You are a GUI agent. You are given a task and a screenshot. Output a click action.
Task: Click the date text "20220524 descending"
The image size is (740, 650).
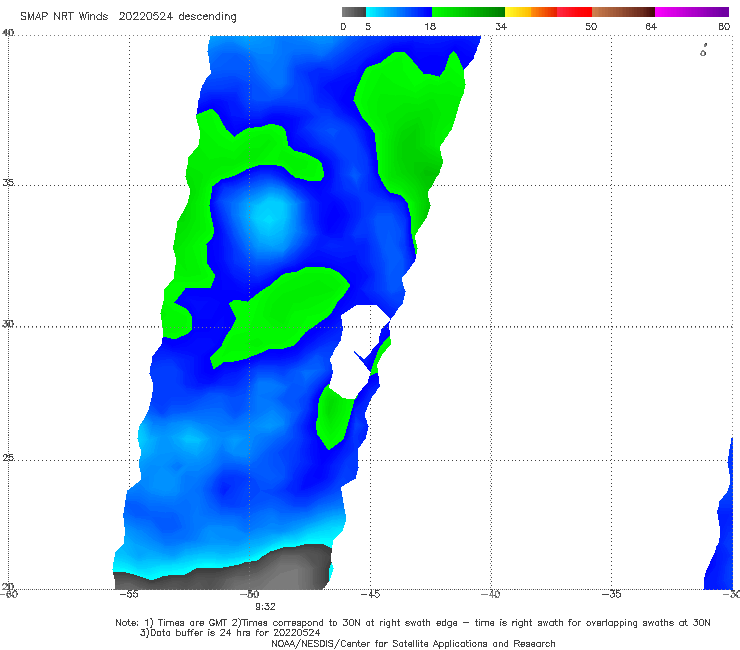[x=177, y=17]
